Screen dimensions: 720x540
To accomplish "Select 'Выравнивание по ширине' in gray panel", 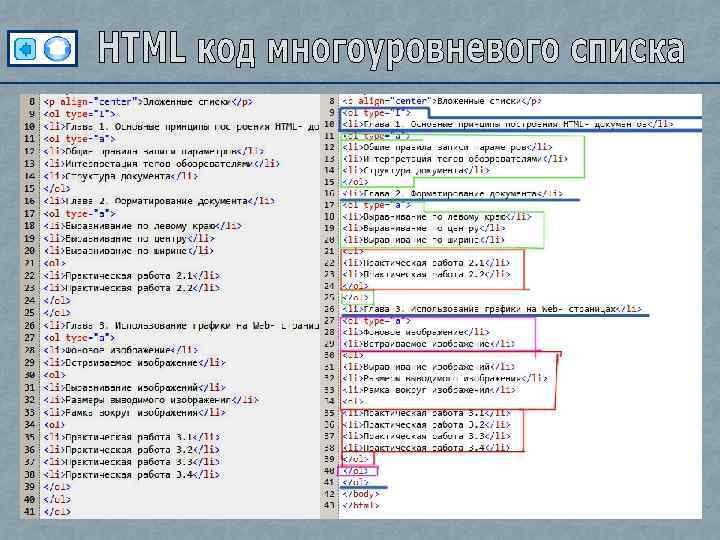I will 129,251.
